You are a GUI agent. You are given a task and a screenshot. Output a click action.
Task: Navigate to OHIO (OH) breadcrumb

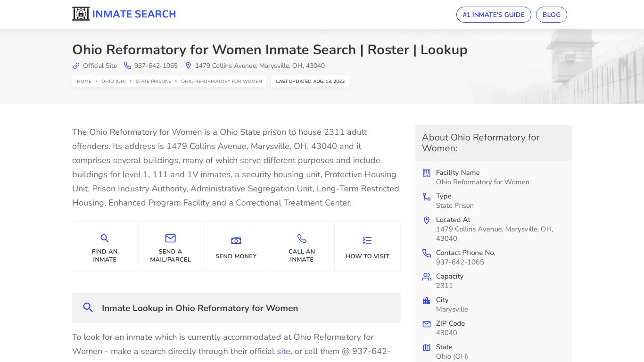tap(114, 81)
